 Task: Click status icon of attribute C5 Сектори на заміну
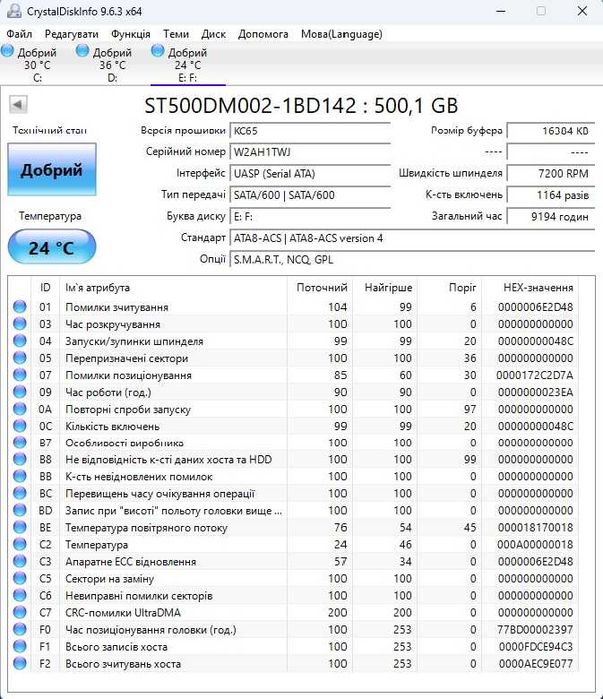click(20, 578)
